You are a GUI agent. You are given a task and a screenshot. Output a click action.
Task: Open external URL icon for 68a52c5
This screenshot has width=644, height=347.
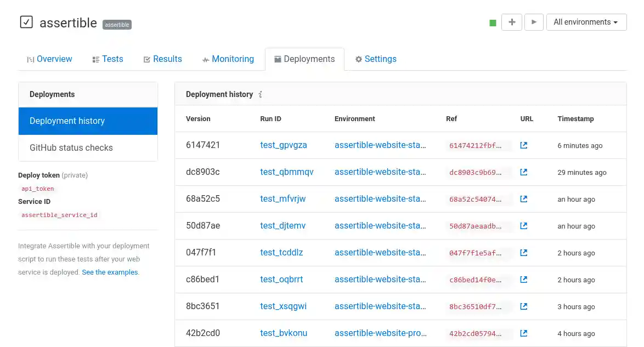[524, 199]
